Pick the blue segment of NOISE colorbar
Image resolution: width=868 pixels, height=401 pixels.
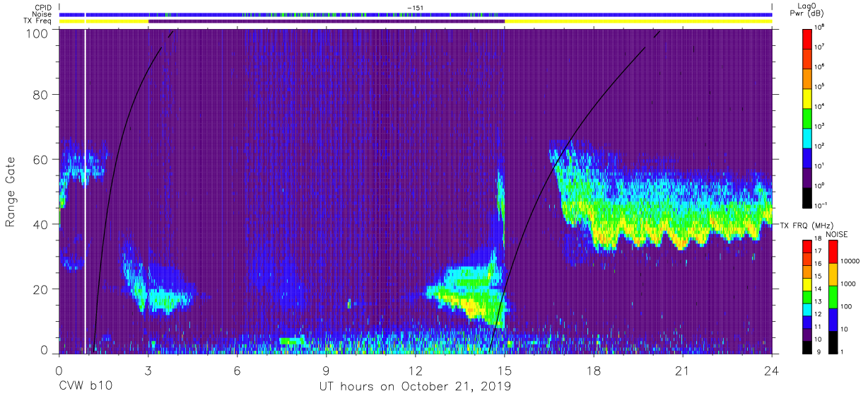(833, 320)
